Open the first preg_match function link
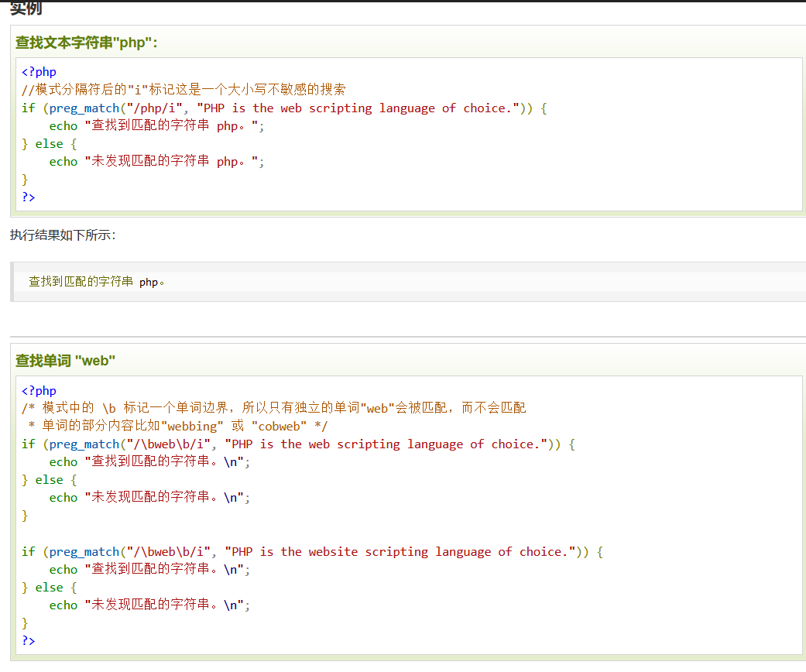806x672 pixels. tap(84, 108)
